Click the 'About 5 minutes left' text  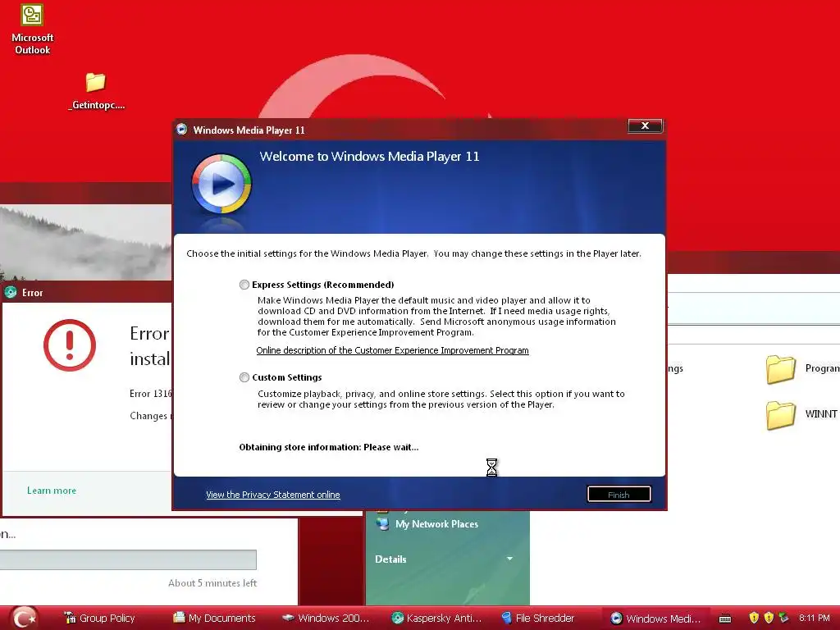[212, 583]
